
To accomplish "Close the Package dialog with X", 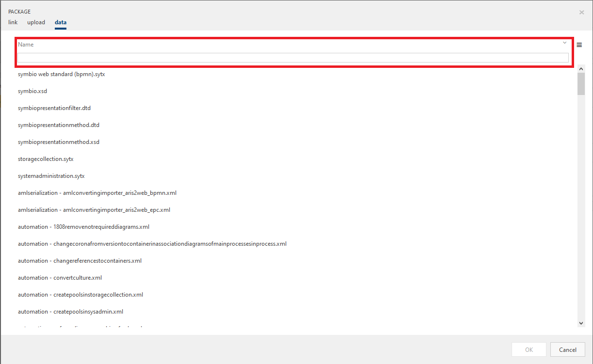I will (581, 12).
